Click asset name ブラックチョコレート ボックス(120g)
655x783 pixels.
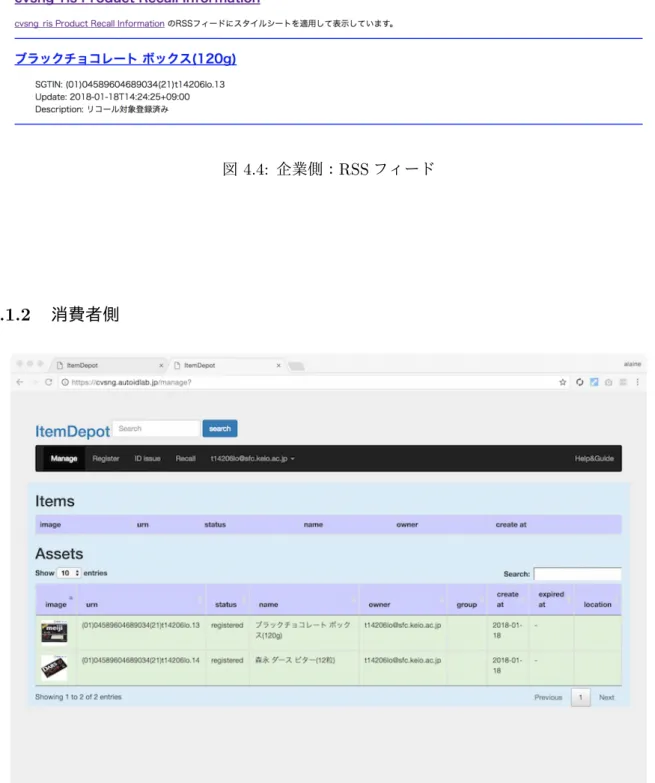point(303,630)
